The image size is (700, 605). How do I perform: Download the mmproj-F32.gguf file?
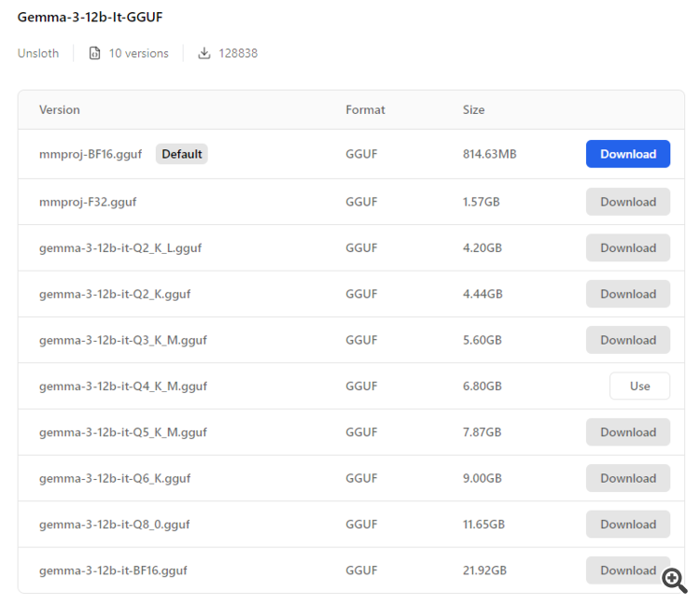[x=627, y=202]
